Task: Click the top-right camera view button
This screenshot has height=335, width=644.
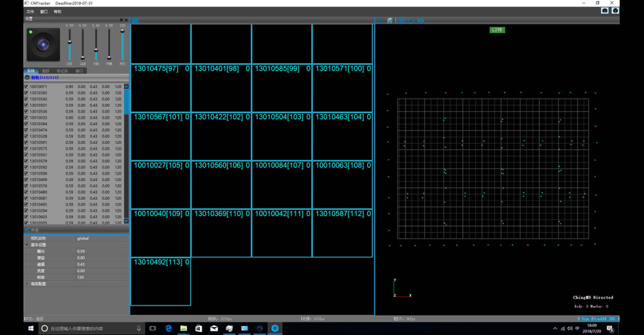Action: (604, 11)
